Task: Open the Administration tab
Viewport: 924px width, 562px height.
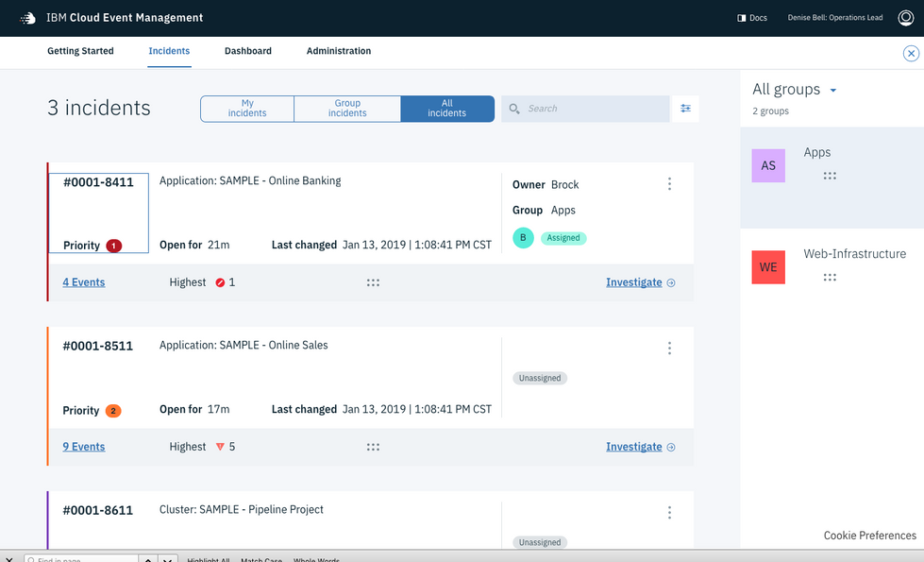Action: coord(339,51)
